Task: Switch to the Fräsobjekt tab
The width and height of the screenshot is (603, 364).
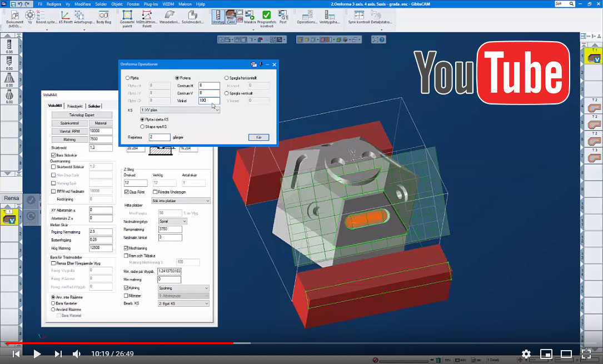Action: pyautogui.click(x=74, y=106)
